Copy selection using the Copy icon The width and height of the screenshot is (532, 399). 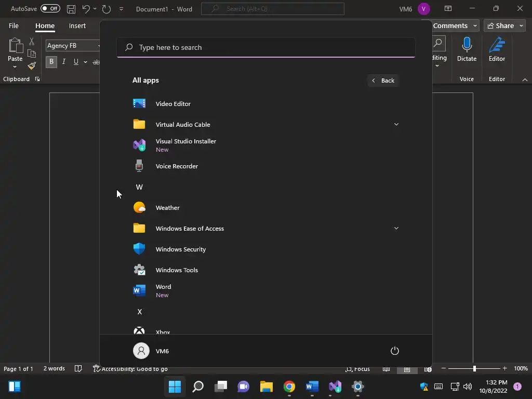point(32,54)
